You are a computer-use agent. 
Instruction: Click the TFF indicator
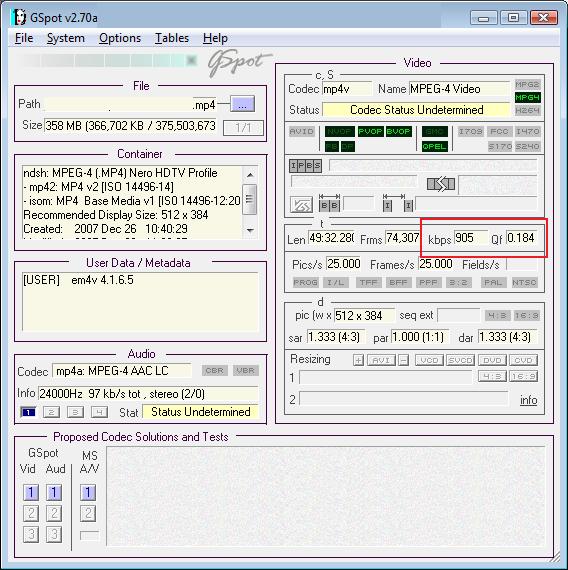click(x=368, y=282)
